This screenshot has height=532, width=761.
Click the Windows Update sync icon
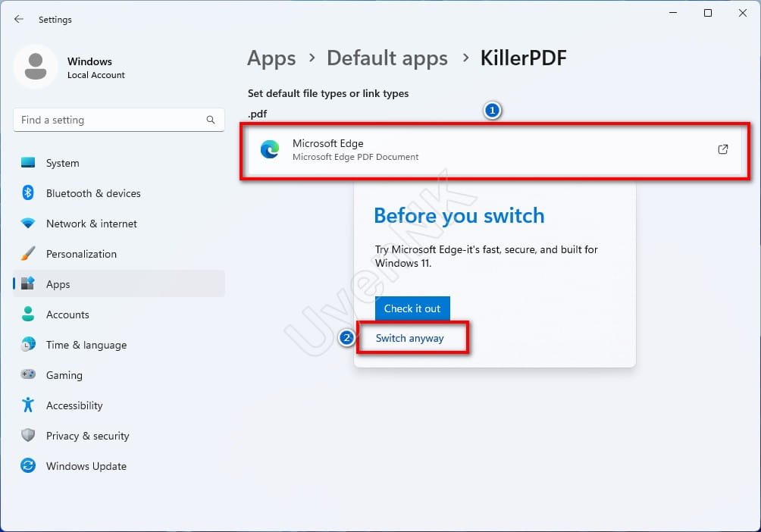28,465
